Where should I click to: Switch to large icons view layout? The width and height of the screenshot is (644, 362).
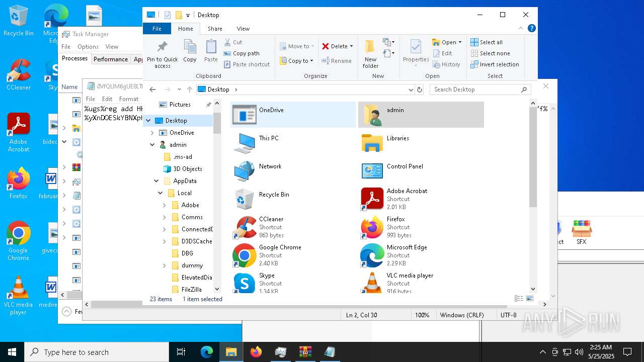(x=529, y=299)
